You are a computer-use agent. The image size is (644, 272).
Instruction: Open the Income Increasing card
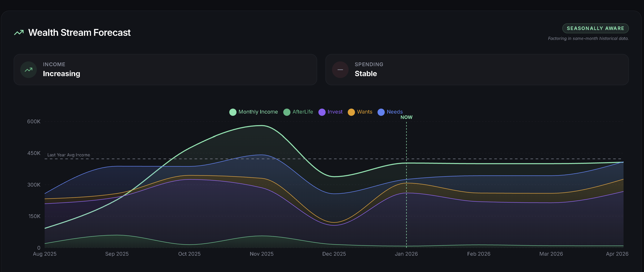(165, 69)
